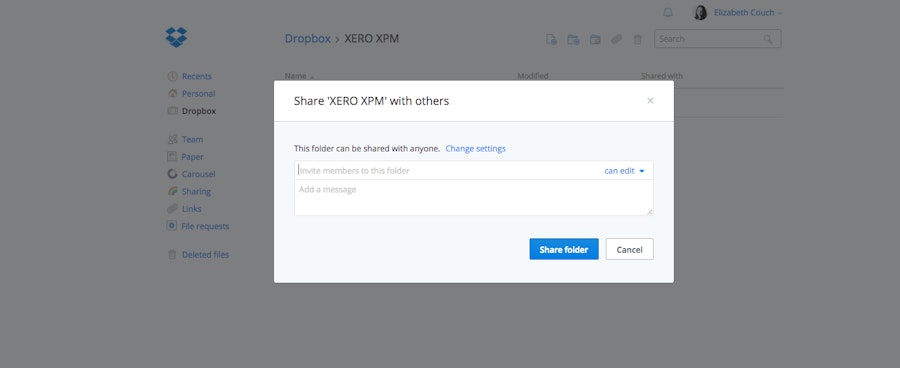900x368 pixels.
Task: Select Dropbox in the sidebar
Action: tap(199, 111)
